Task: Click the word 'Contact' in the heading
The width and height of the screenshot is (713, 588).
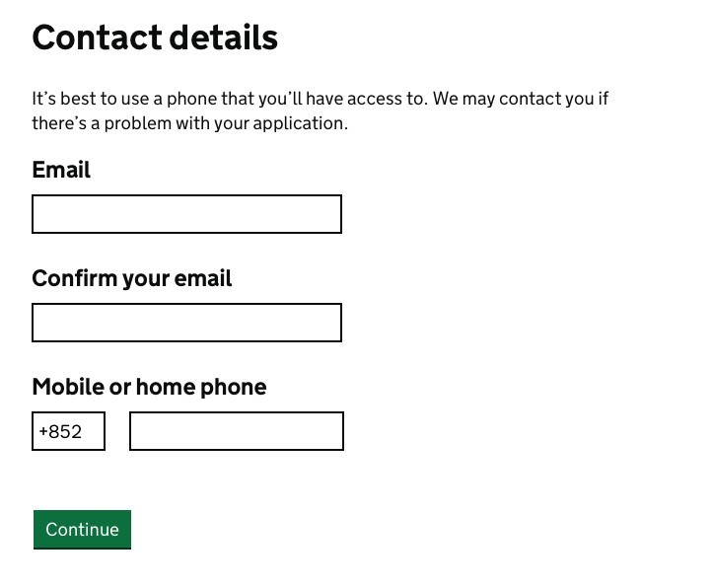Action: coord(97,37)
